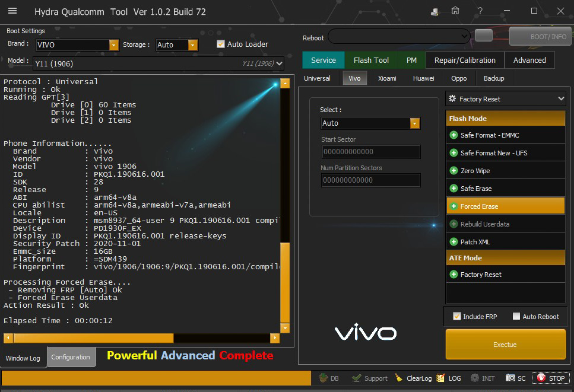Image resolution: width=574 pixels, height=392 pixels.
Task: Click the help question mark icon
Action: [x=480, y=11]
